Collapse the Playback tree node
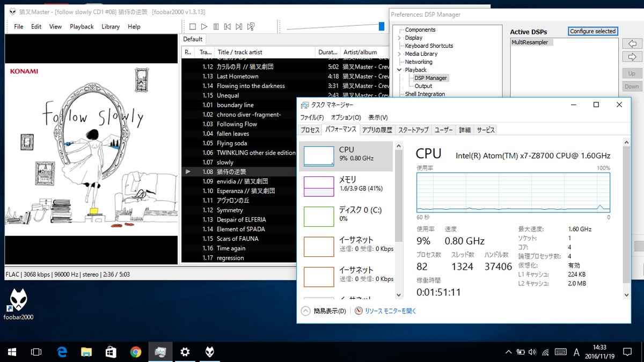This screenshot has width=644, height=362. pos(399,70)
